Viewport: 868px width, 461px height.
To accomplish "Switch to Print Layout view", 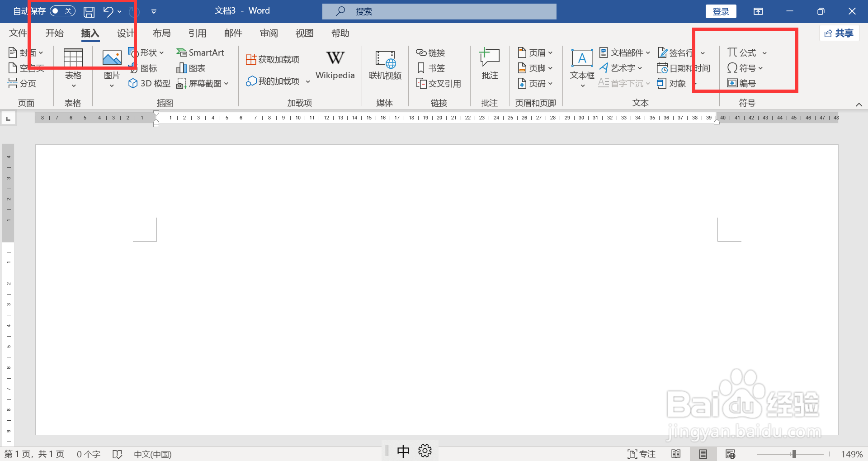I will pyautogui.click(x=703, y=454).
